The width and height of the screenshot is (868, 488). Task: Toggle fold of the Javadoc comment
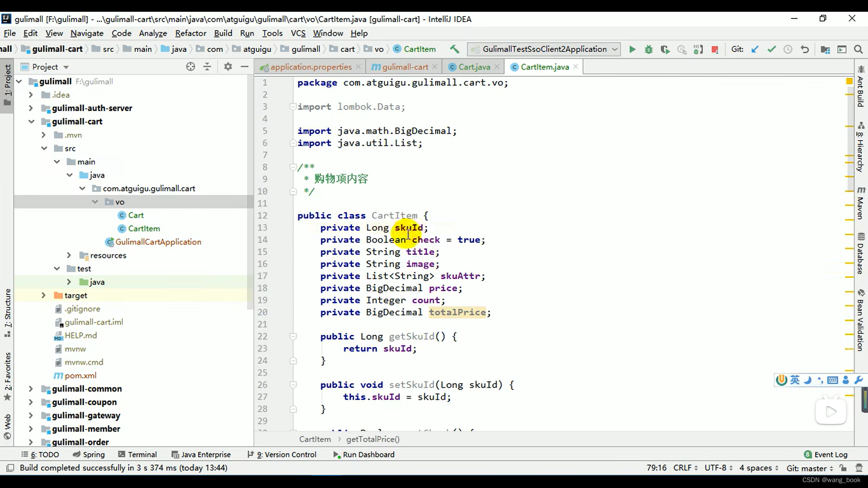click(293, 167)
